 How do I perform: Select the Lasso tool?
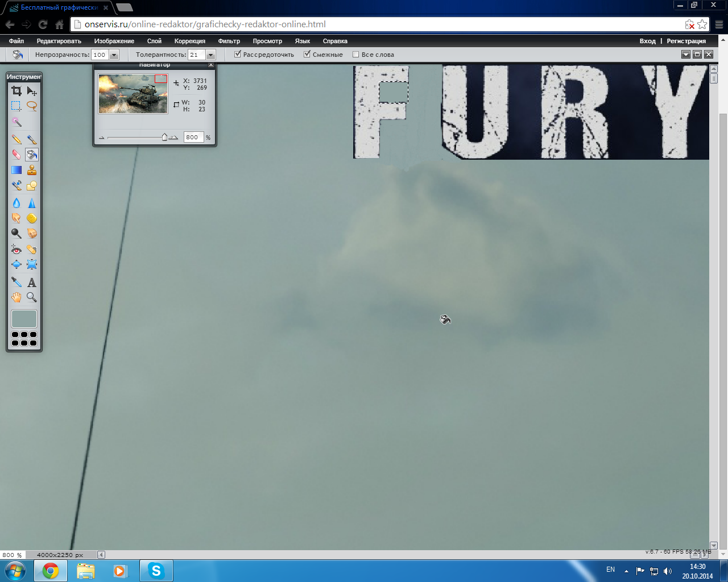[x=32, y=106]
